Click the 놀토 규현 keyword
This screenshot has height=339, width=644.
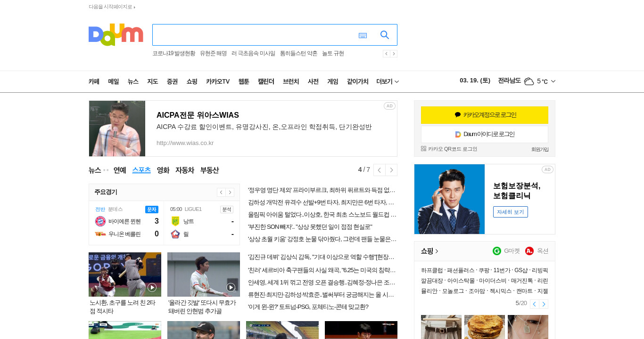coord(333,54)
